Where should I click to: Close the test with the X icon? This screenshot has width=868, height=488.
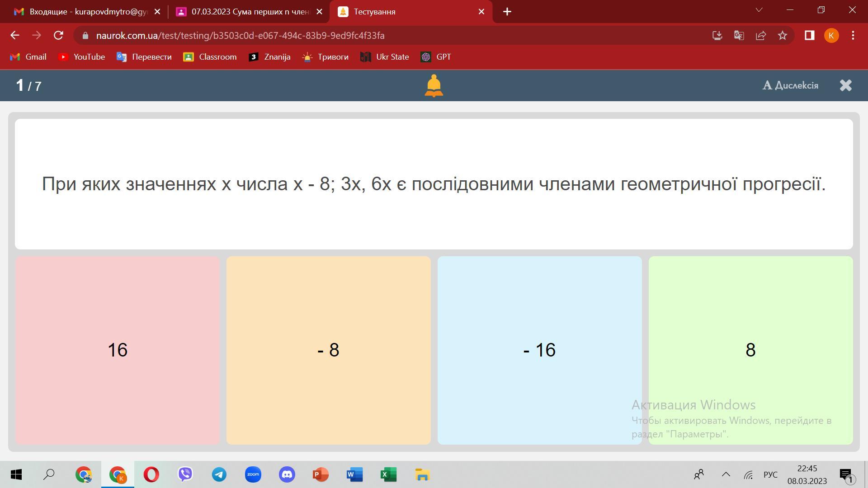point(845,85)
